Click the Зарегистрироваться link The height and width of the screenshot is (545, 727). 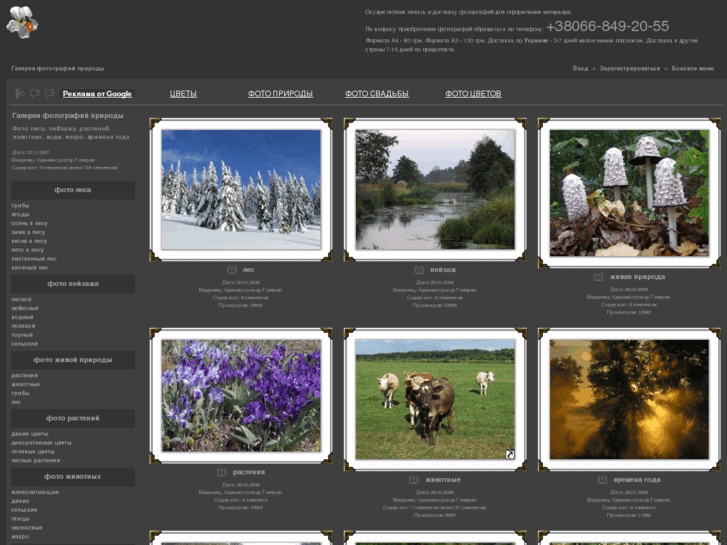630,69
